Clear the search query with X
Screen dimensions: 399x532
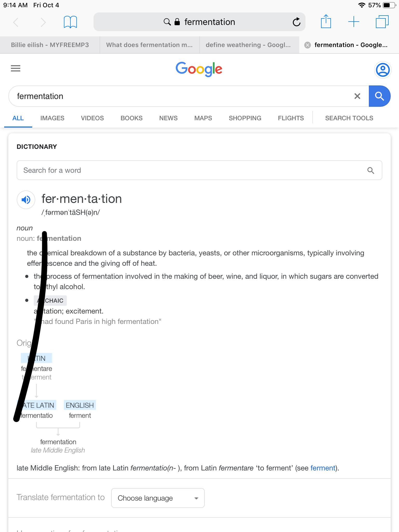pyautogui.click(x=357, y=96)
